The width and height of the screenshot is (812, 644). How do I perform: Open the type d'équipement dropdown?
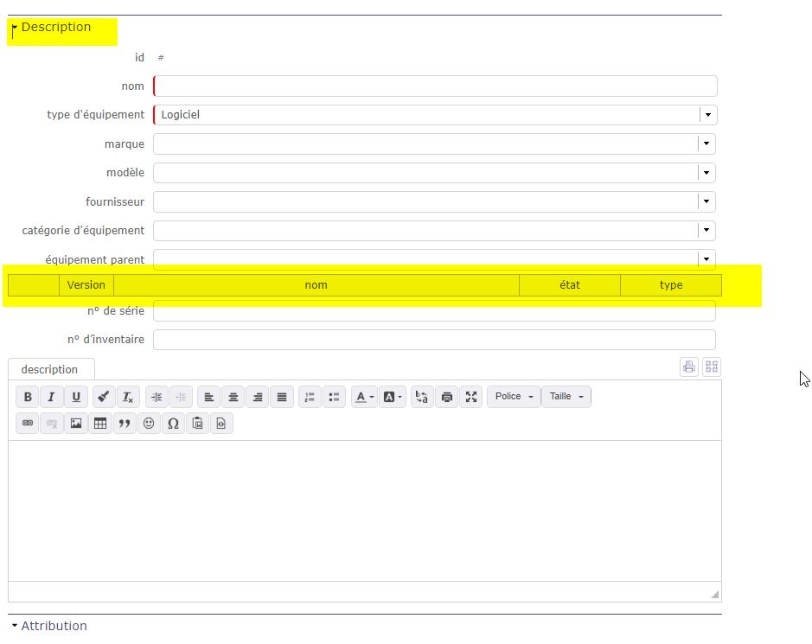pyautogui.click(x=708, y=115)
